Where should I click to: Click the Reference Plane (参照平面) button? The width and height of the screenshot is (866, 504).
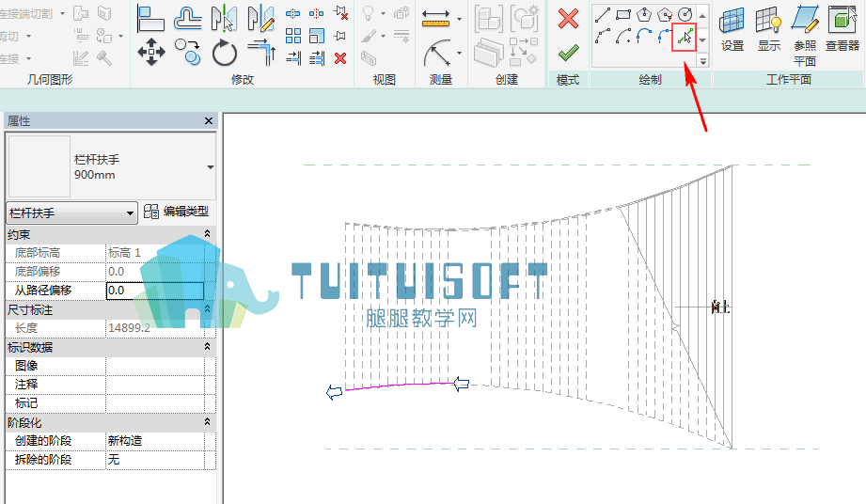coord(805,37)
